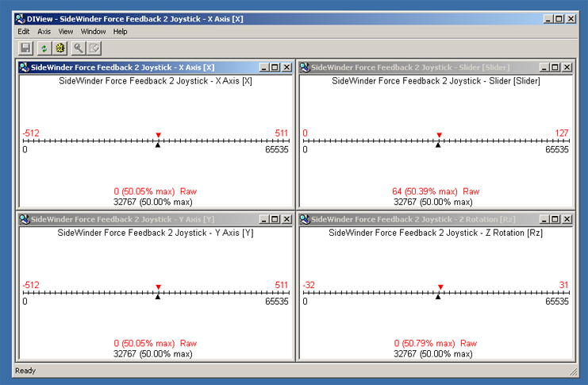The image size is (588, 385).
Task: Click '32767 (50.00% max)' in the X Axis window
Action: click(153, 202)
